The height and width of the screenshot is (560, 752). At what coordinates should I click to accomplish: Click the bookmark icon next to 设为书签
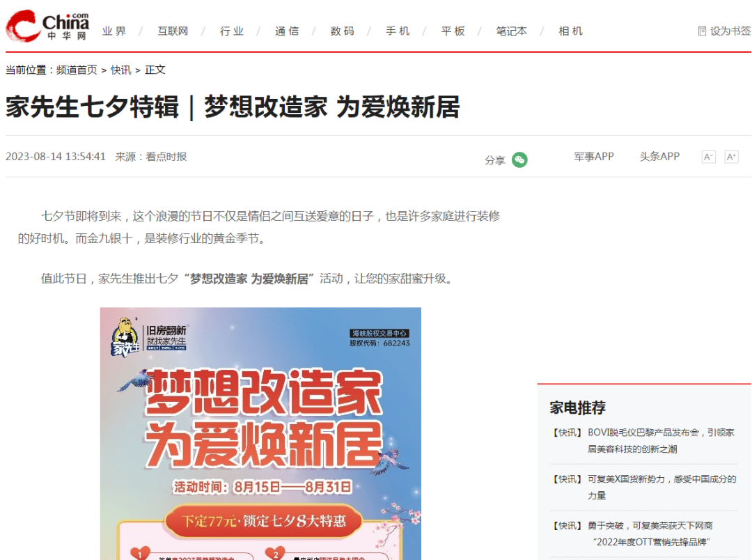702,31
